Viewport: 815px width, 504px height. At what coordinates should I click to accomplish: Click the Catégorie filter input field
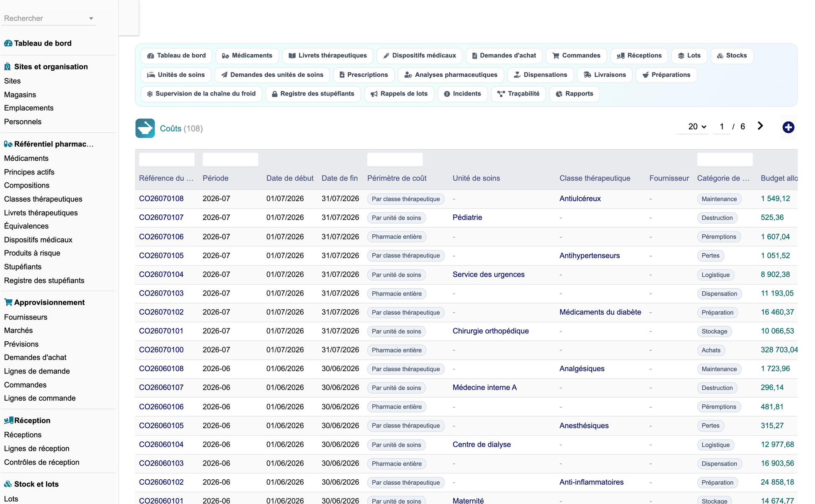pyautogui.click(x=725, y=159)
